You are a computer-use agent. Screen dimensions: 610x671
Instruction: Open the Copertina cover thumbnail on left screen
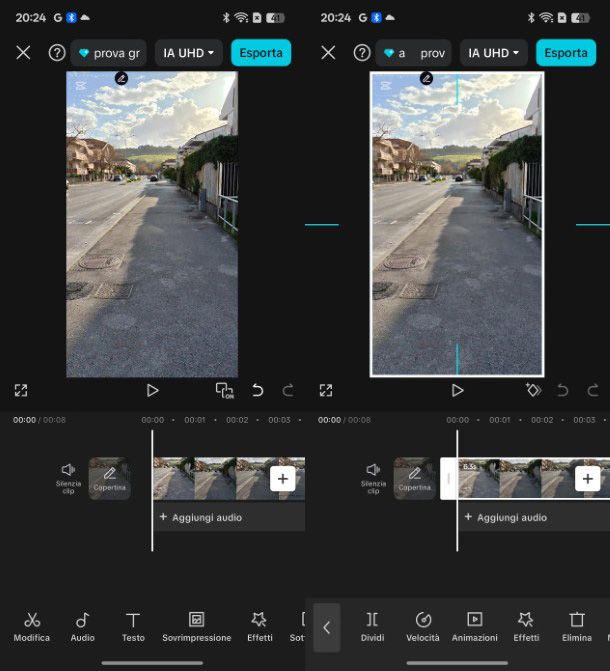click(x=109, y=478)
